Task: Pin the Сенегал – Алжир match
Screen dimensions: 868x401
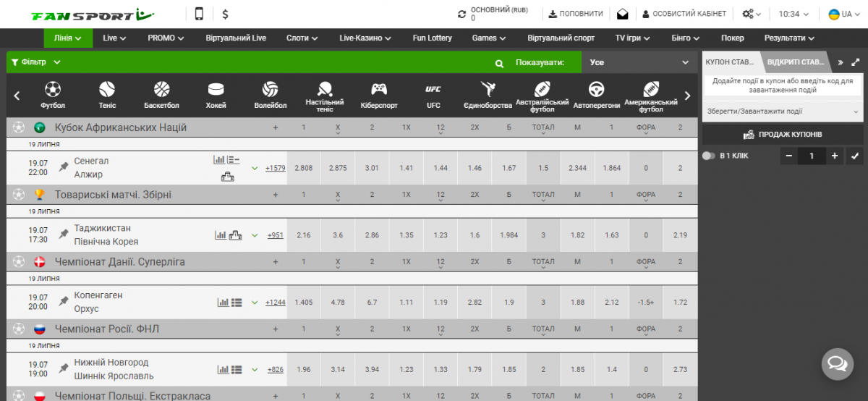Action: point(64,167)
